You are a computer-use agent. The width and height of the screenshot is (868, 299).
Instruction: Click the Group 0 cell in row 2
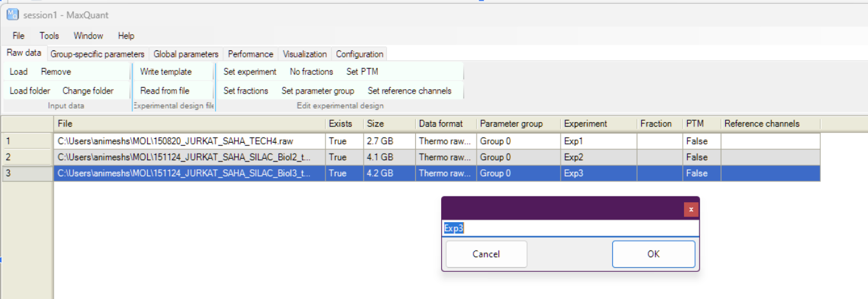pyautogui.click(x=518, y=157)
